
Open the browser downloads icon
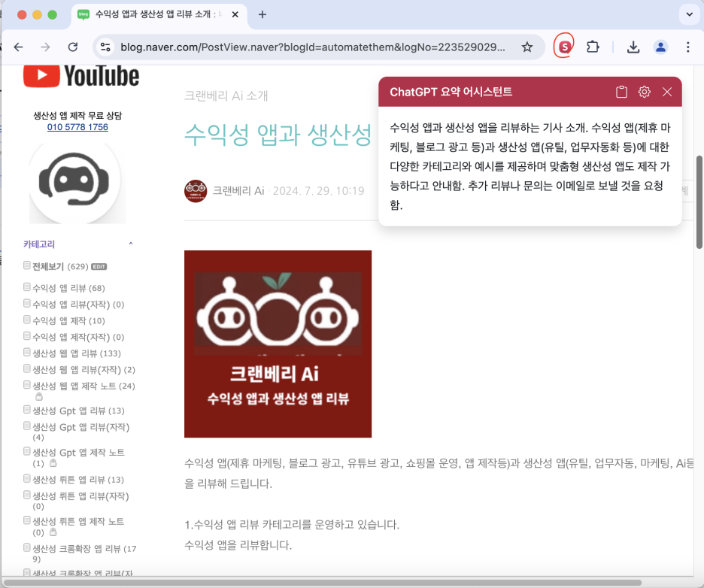tap(633, 47)
